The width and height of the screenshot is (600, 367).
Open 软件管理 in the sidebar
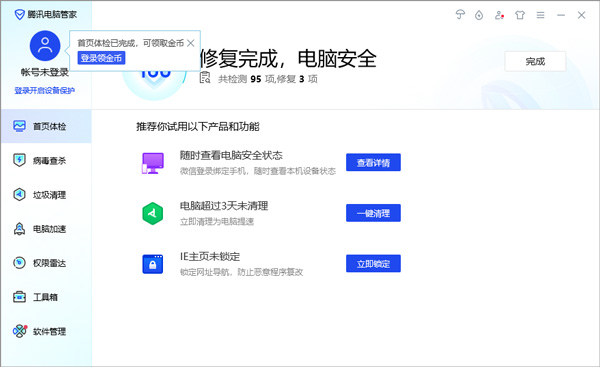point(46,331)
